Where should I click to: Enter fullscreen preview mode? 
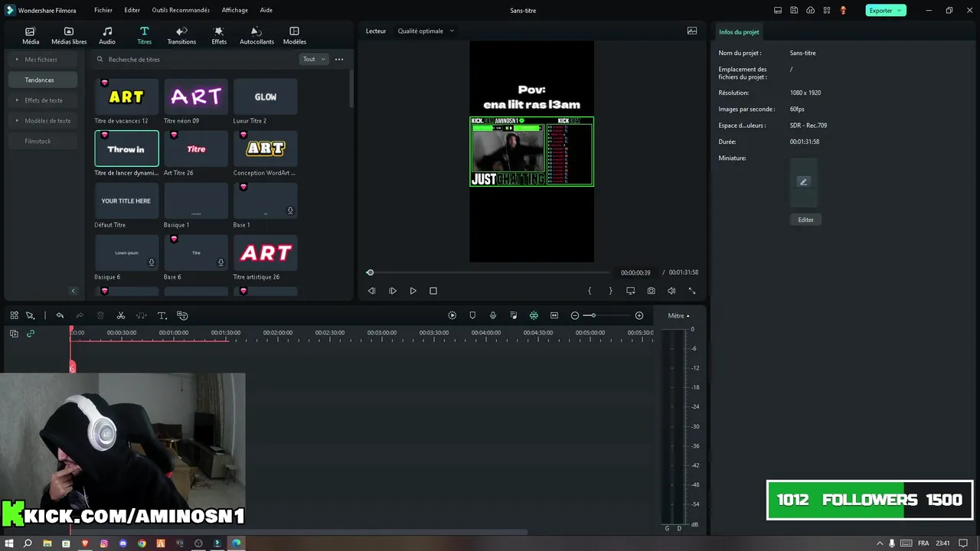tap(692, 291)
